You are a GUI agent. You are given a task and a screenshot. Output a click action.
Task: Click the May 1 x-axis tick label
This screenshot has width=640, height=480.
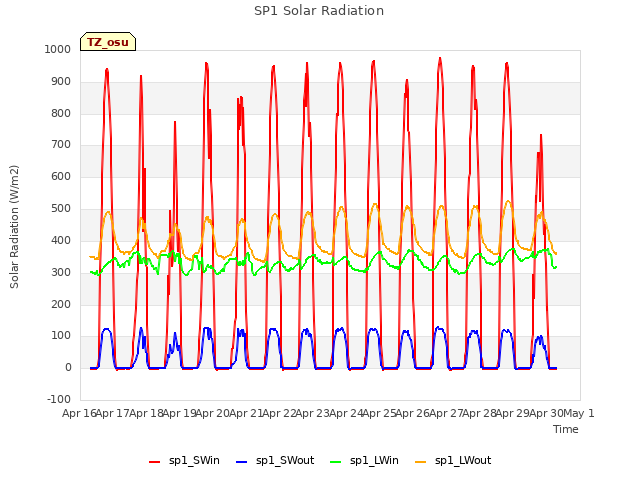point(578,413)
